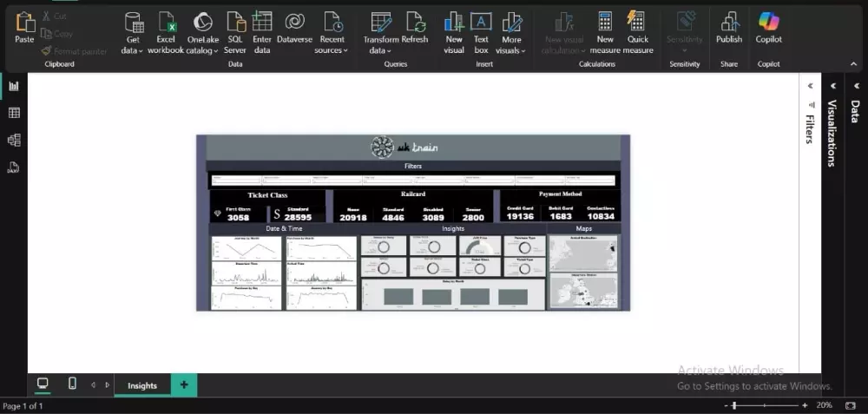868x414 pixels.
Task: Select the Departure Station map visual
Action: (x=583, y=291)
